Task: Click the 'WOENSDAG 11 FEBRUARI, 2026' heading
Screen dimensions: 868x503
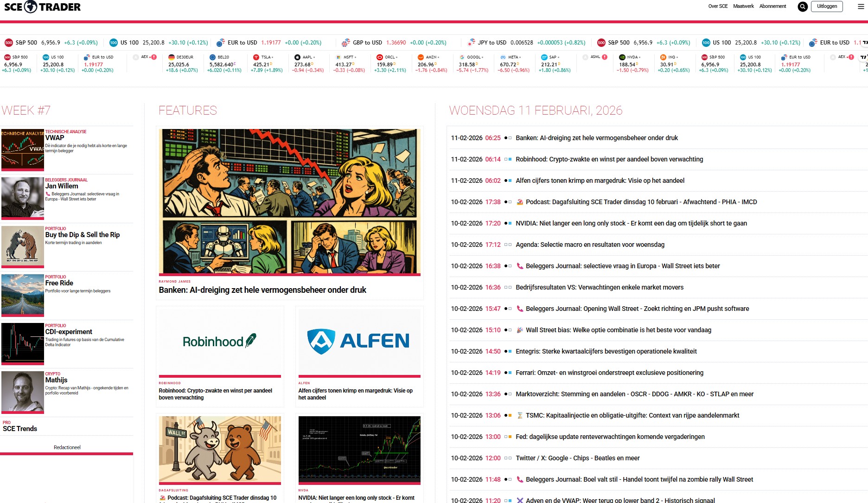Action: (x=536, y=110)
